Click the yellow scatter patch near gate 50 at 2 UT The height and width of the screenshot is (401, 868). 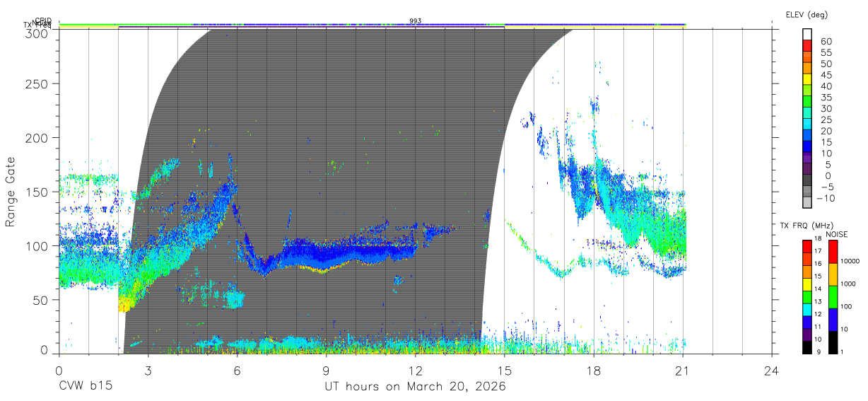click(x=125, y=303)
